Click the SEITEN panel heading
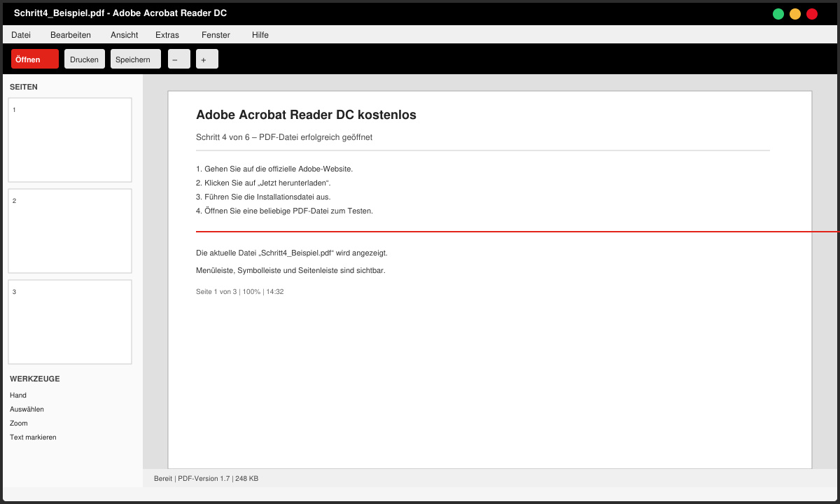Screen dimensions: 840x504 click(24, 87)
